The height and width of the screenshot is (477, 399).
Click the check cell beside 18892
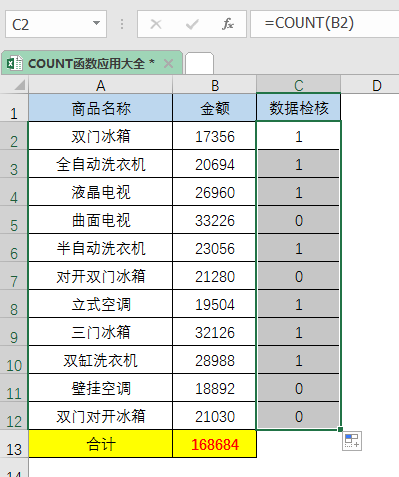pyautogui.click(x=299, y=388)
